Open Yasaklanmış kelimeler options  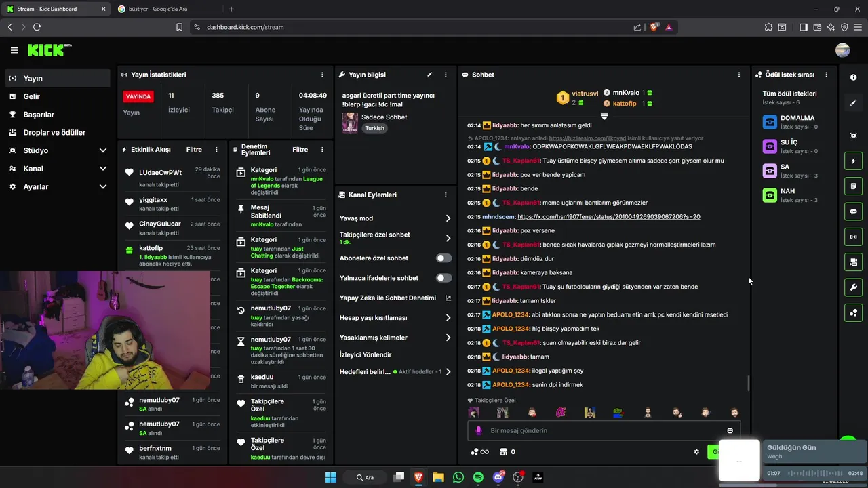click(x=395, y=338)
